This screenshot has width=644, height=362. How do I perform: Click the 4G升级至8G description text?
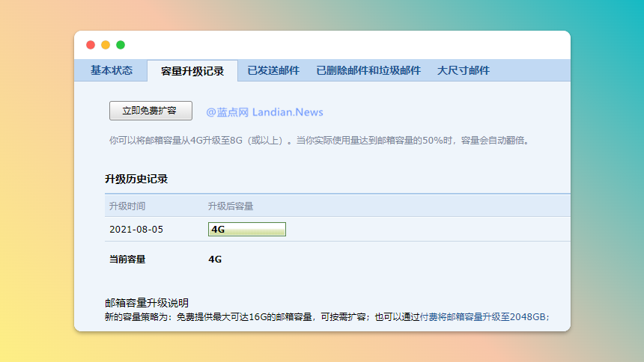click(318, 140)
